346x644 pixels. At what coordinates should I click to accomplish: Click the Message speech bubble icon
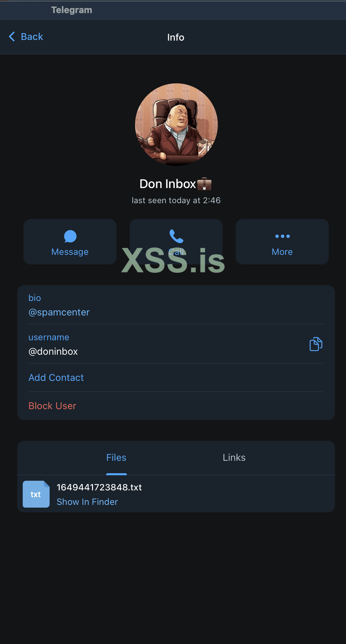pos(70,236)
